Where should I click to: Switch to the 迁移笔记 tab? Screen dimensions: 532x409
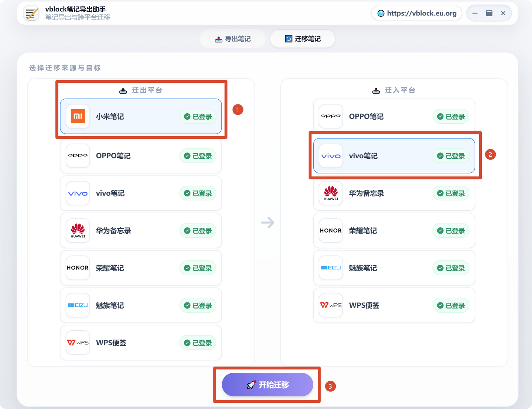click(x=303, y=39)
